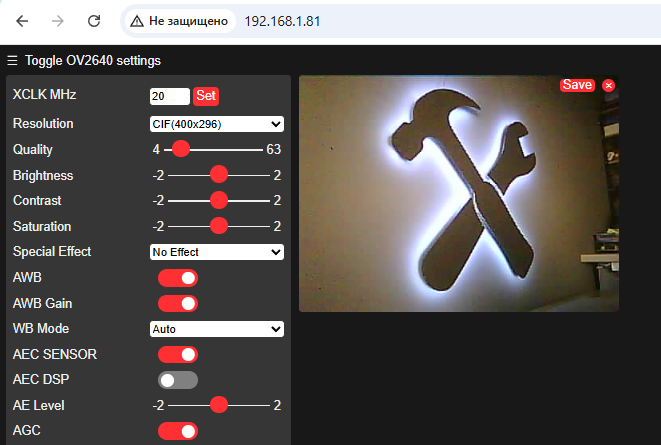This screenshot has height=445, width=661.
Task: Enable the AEC DSP toggle
Action: point(178,380)
